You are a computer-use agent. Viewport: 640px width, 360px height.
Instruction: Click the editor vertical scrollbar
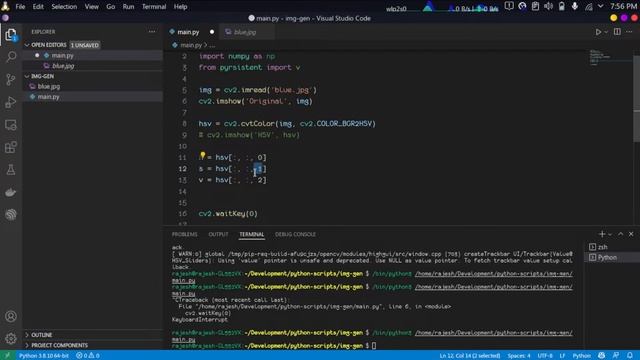pyautogui.click(x=636, y=98)
